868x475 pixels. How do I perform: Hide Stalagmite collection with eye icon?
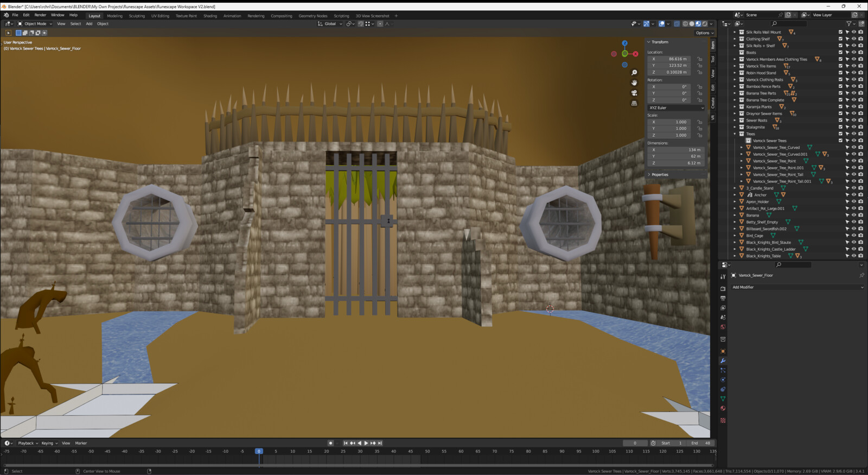pos(854,127)
